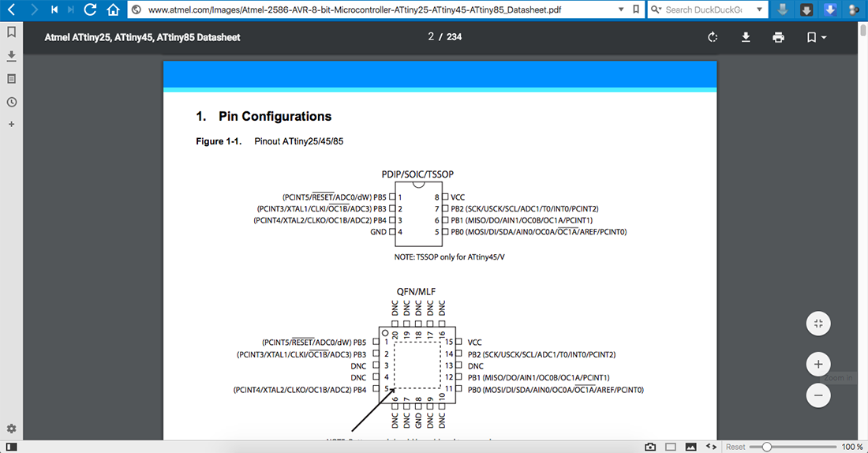Click the browser Forward arrow

(x=34, y=9)
